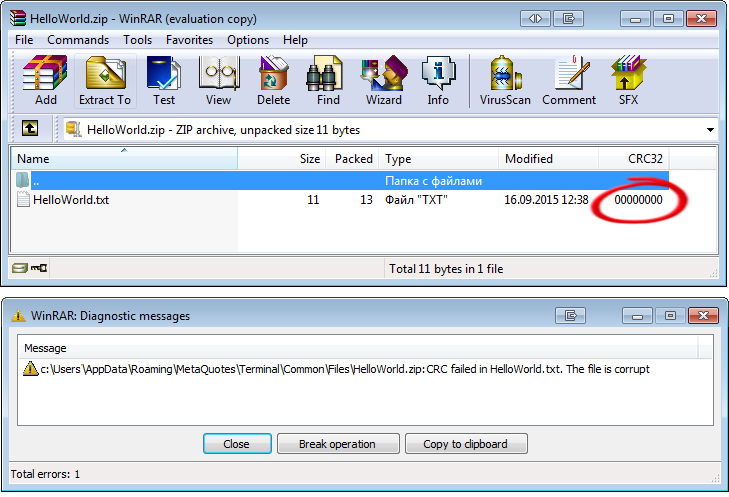Maximize the WinRAR main window
The image size is (729, 497).
[x=668, y=19]
